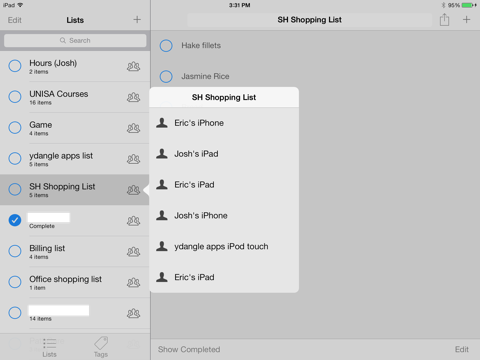Select Eric's iPhone in the popover
This screenshot has height=360, width=480.
click(224, 123)
